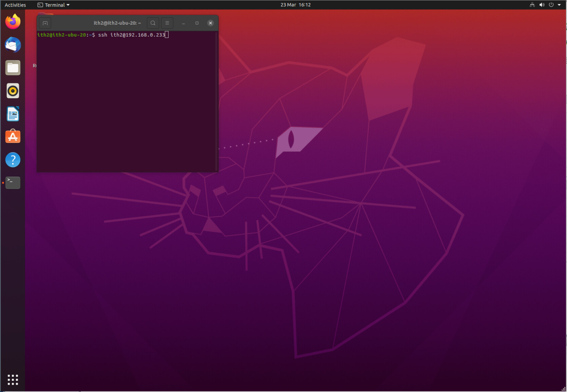Click the network status indicator
This screenshot has width=567, height=392.
pyautogui.click(x=532, y=5)
